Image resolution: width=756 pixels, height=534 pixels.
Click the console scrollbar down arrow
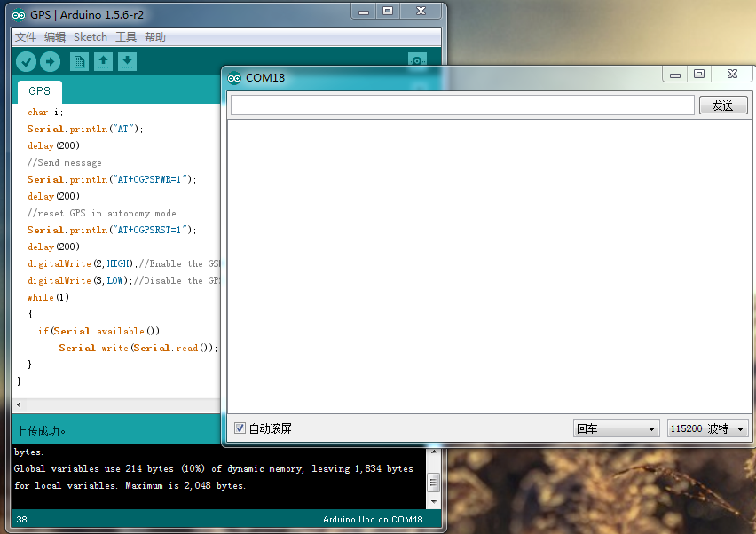(x=433, y=502)
